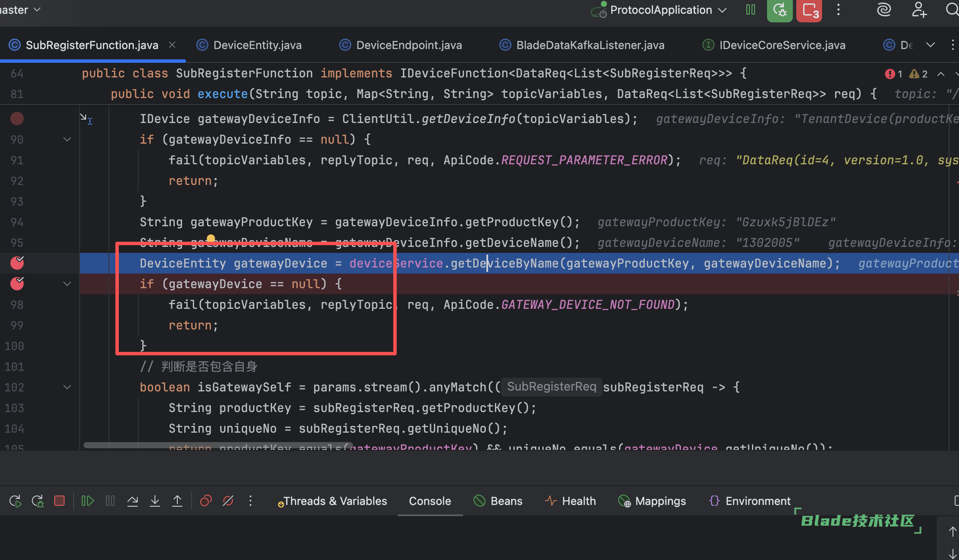
Task: Expand the hidden editor tabs chevron
Action: pyautogui.click(x=931, y=45)
